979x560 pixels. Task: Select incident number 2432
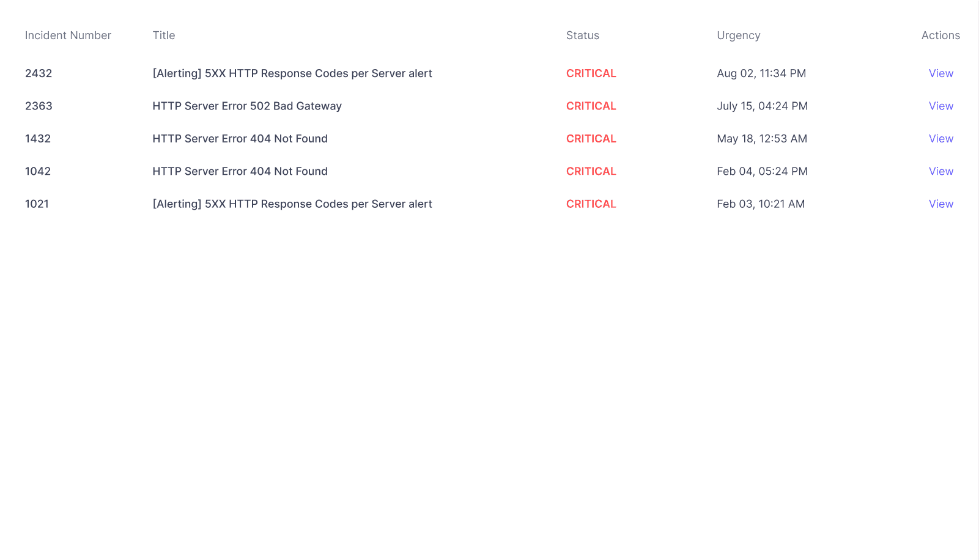click(x=38, y=73)
